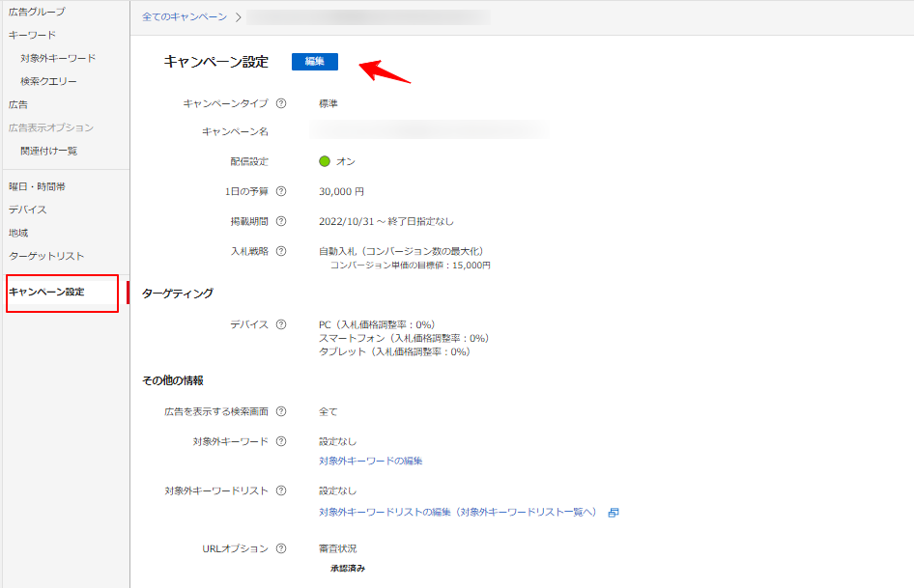Screen dimensions: 914x588
Task: Select キーワード in left menu
Action: [32, 35]
